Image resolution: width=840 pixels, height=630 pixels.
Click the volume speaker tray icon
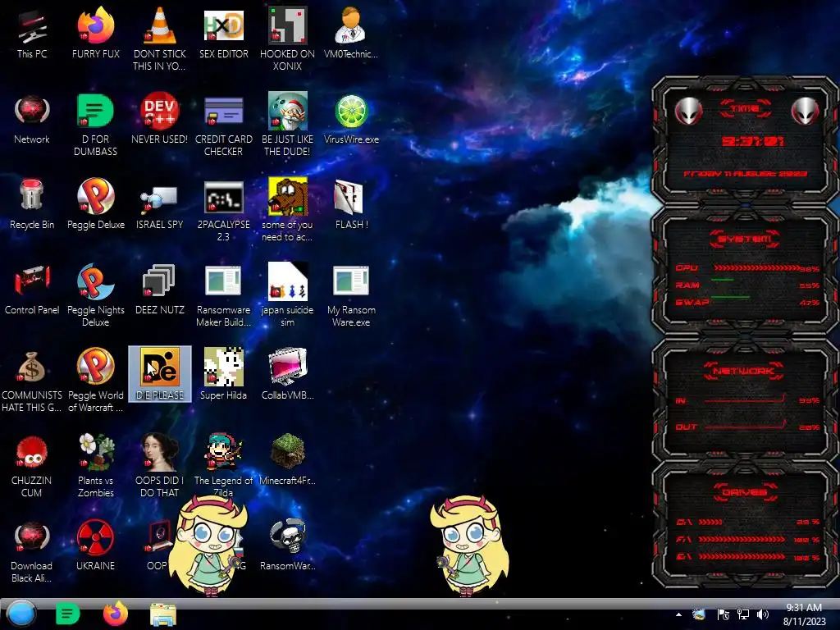763,614
